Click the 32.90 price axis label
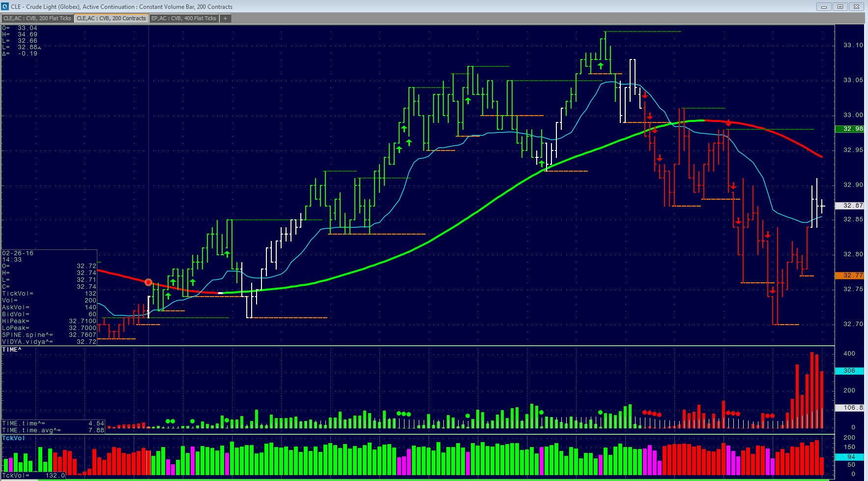This screenshot has width=868, height=481. (853, 185)
